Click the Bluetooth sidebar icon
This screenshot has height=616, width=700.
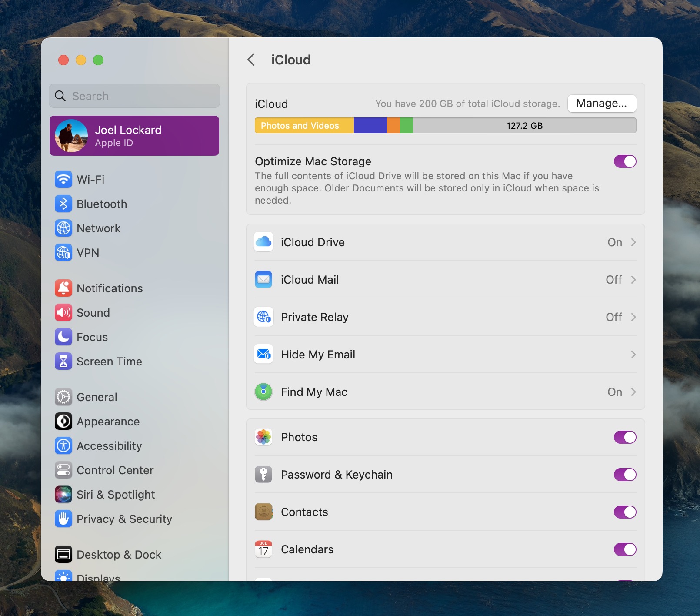click(x=63, y=204)
